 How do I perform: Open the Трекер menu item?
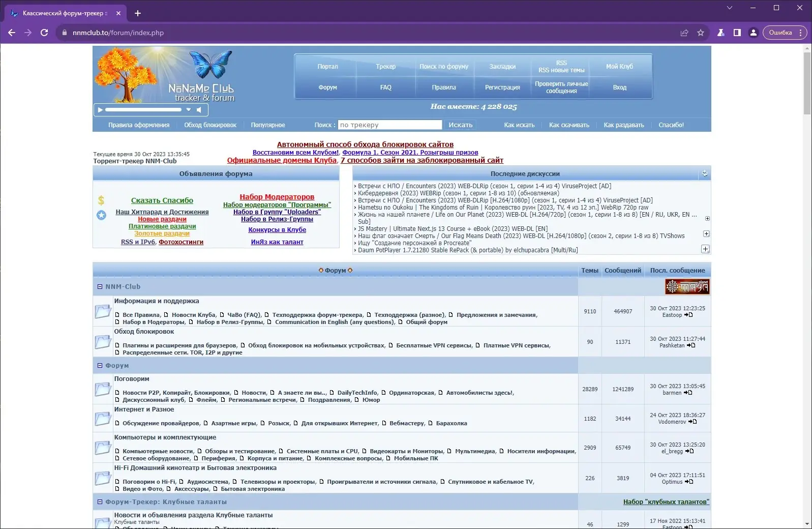click(x=386, y=67)
